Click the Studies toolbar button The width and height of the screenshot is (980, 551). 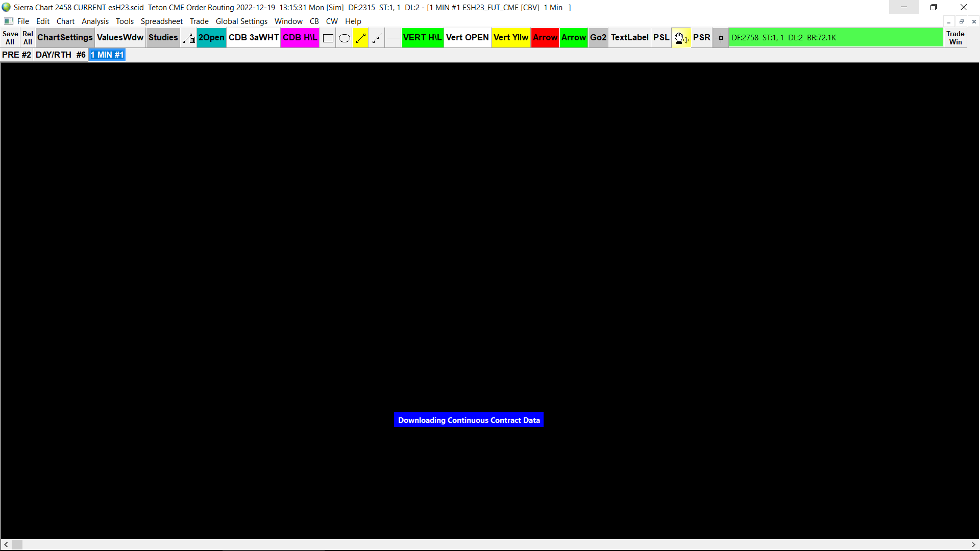click(163, 38)
